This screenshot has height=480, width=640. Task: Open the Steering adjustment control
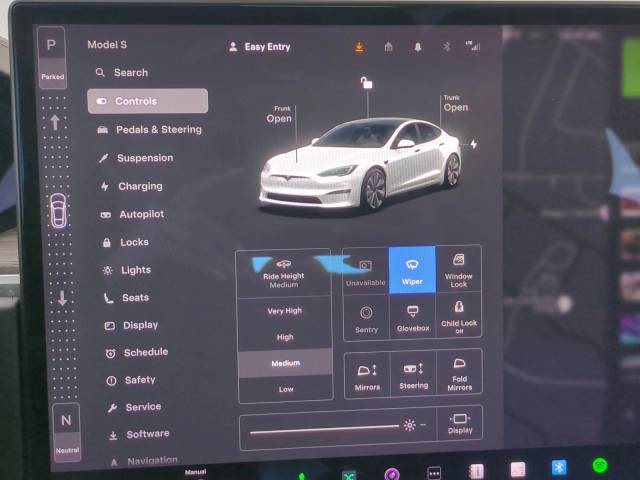click(x=413, y=372)
